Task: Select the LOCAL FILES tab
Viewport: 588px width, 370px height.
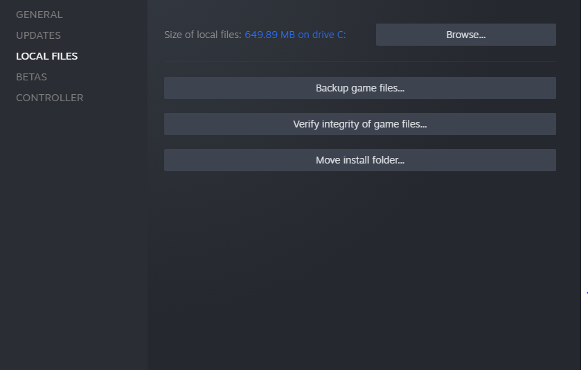Action: pos(46,56)
